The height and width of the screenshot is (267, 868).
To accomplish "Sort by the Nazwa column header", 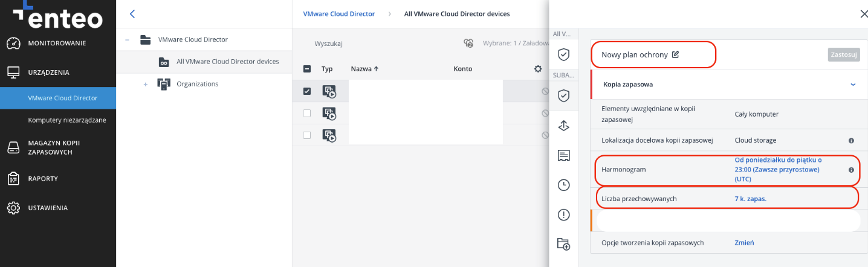I will [364, 69].
